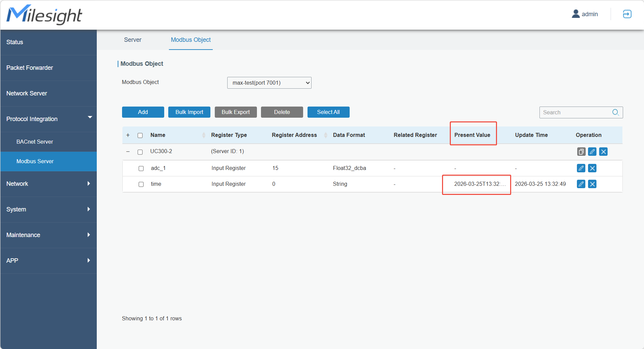Image resolution: width=644 pixels, height=349 pixels.
Task: Click the Operation column header
Action: click(x=588, y=135)
